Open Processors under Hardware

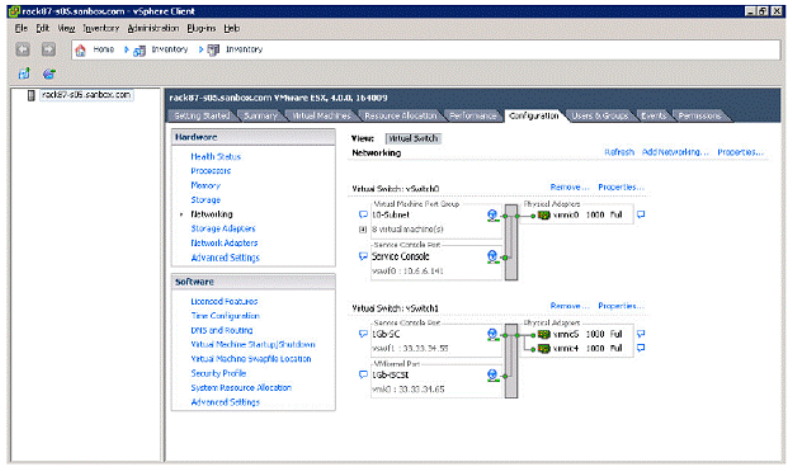pyautogui.click(x=211, y=171)
